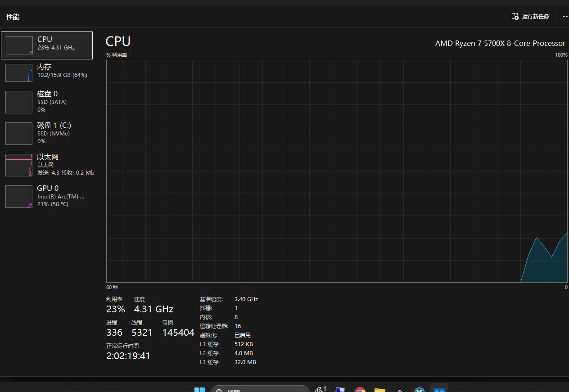This screenshot has width=569, height=392.
Task: Click the 虚拟化 已启用 status
Action: click(243, 335)
